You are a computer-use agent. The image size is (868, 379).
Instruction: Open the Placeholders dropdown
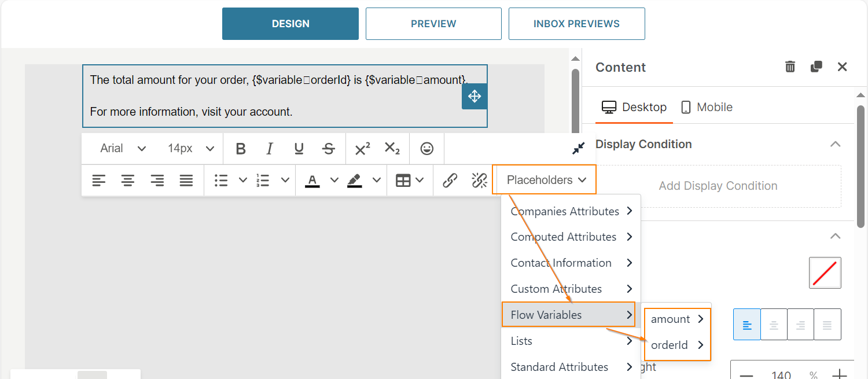[544, 179]
